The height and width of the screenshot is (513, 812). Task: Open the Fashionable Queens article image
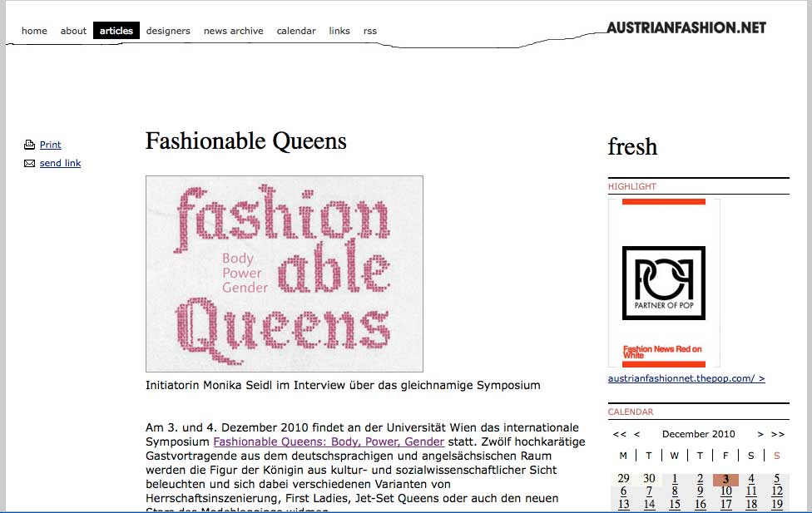(x=284, y=274)
